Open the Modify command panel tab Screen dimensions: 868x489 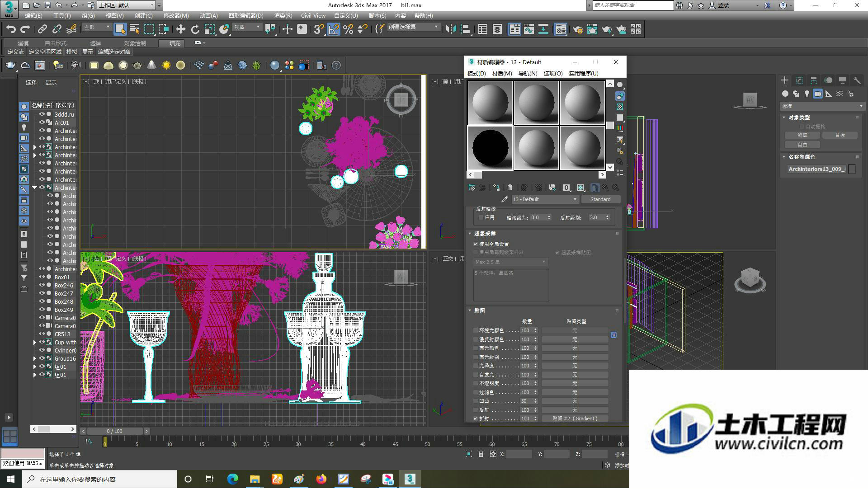799,80
